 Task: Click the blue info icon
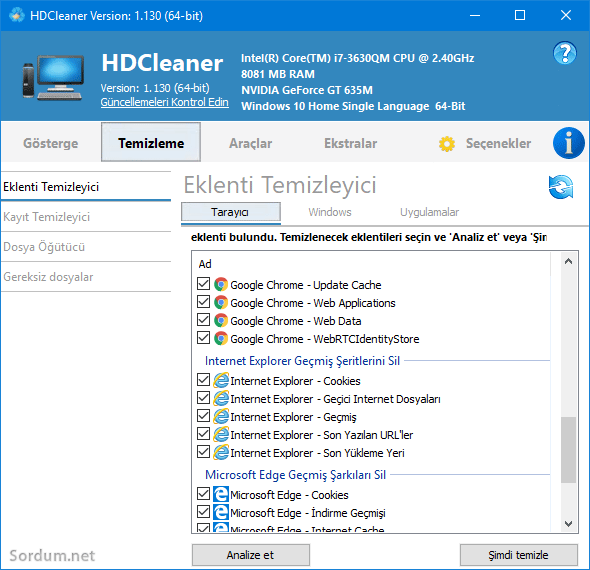pyautogui.click(x=569, y=143)
